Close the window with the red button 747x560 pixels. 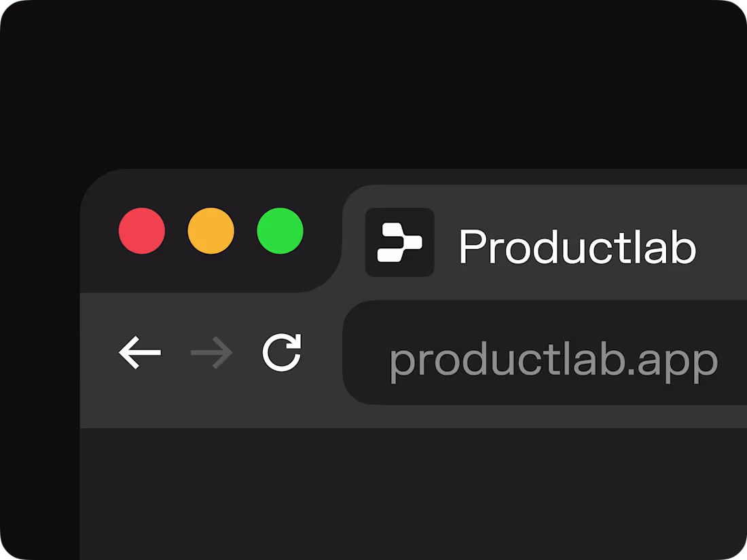click(142, 231)
